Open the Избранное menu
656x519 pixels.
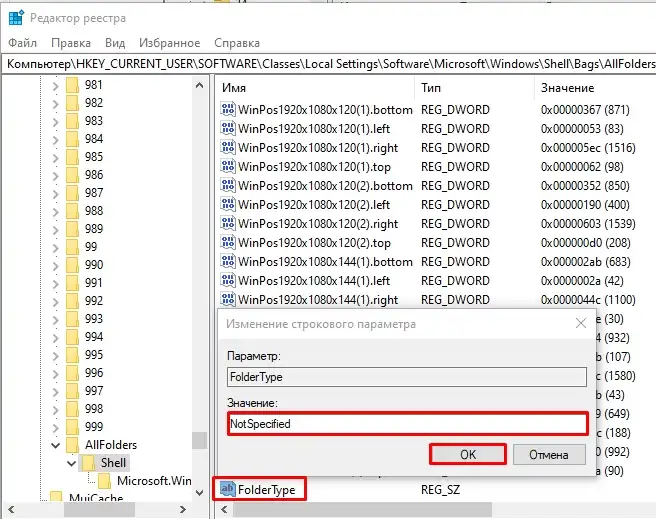point(169,43)
